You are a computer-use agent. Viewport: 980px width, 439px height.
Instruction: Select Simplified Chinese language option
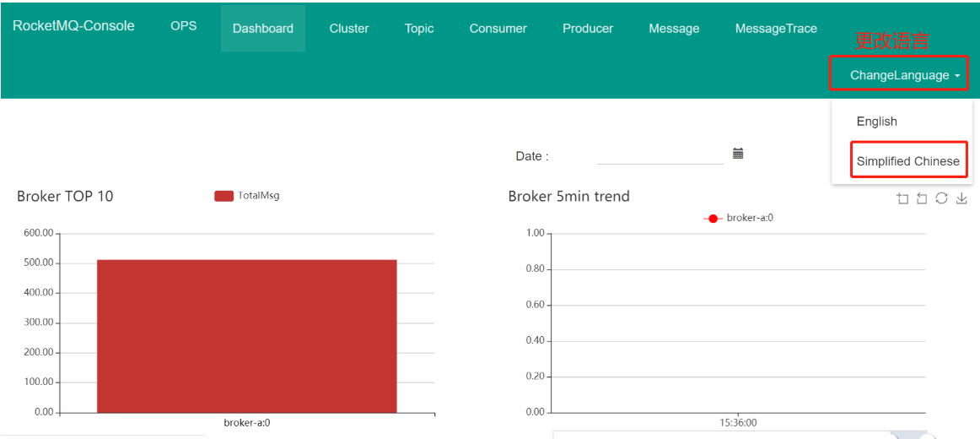[x=908, y=160]
